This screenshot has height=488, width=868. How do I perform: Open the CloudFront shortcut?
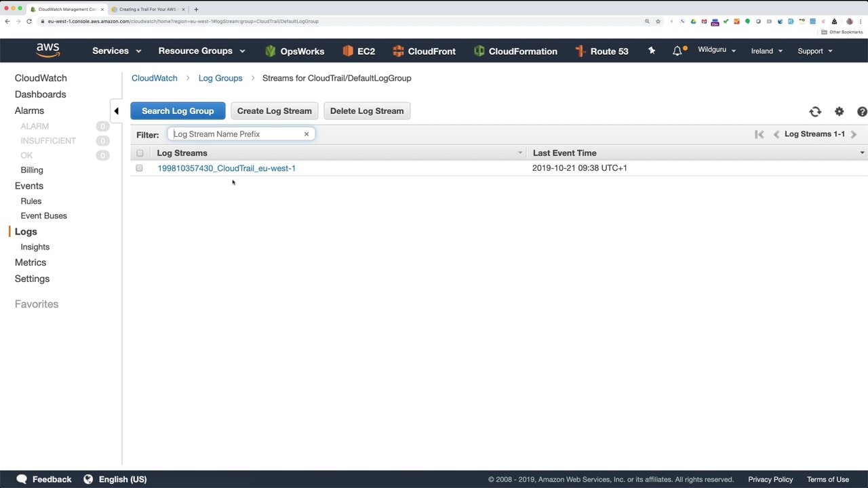(x=424, y=51)
